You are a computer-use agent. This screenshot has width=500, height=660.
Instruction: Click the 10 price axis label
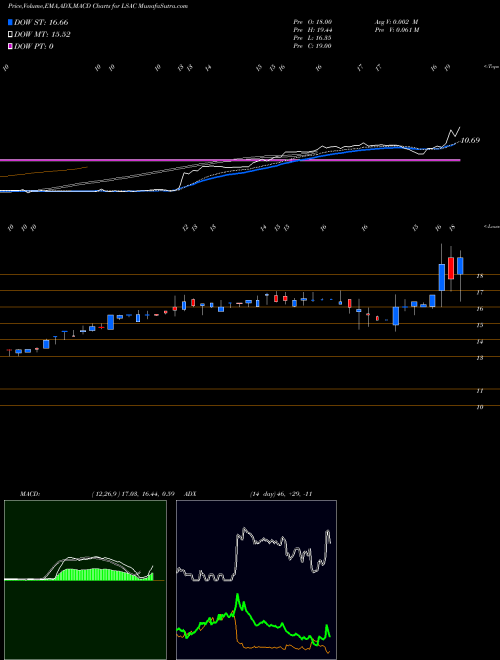pos(479,407)
